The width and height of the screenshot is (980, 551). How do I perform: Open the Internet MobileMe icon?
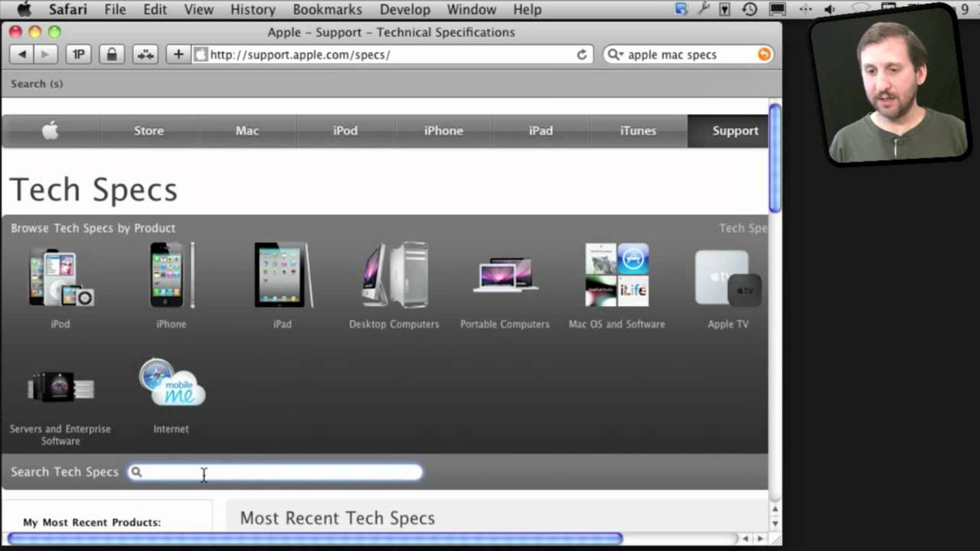pyautogui.click(x=171, y=382)
